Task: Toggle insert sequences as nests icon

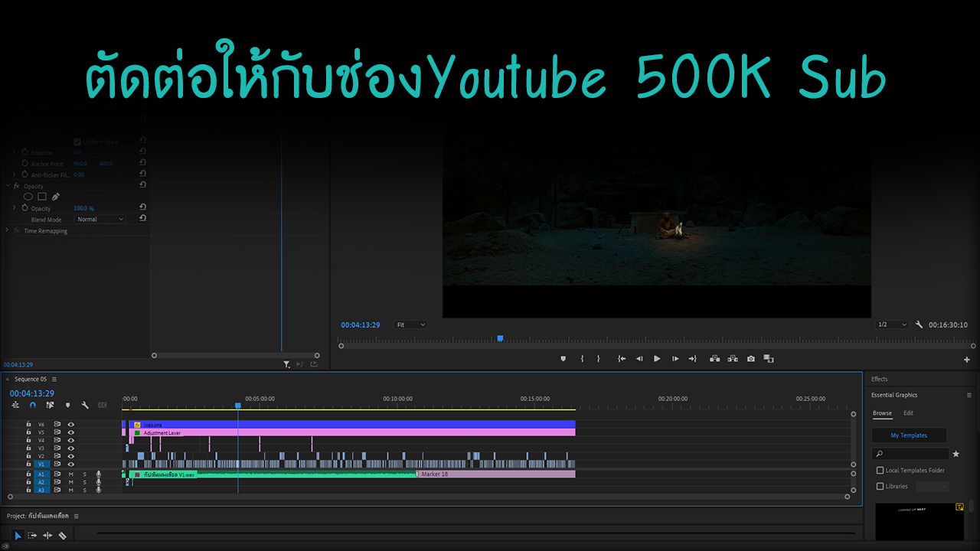Action: point(15,406)
